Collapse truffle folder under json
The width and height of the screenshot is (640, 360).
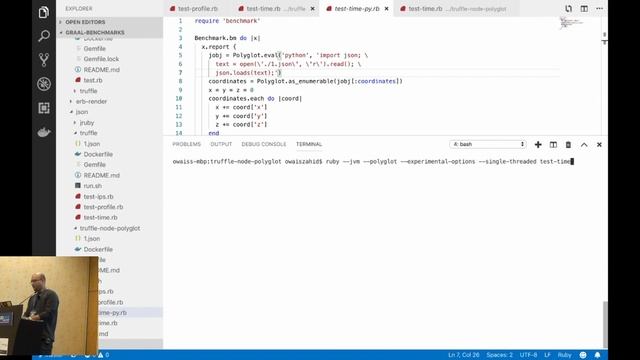click(x=88, y=133)
